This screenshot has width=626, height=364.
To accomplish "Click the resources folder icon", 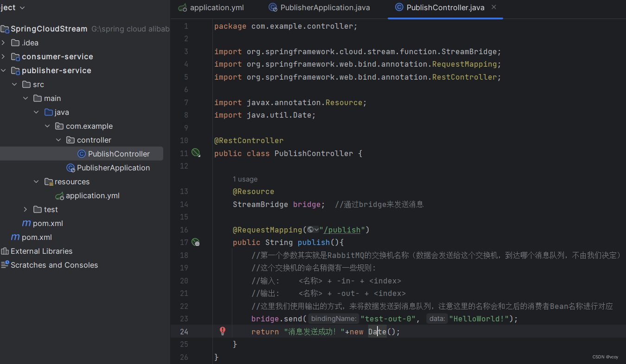I will pos(48,182).
